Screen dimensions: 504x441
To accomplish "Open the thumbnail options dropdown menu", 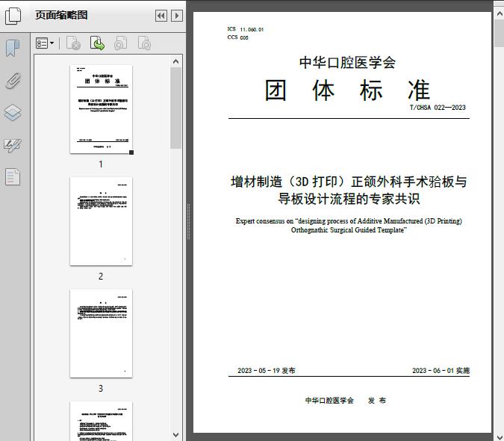I will (x=45, y=43).
